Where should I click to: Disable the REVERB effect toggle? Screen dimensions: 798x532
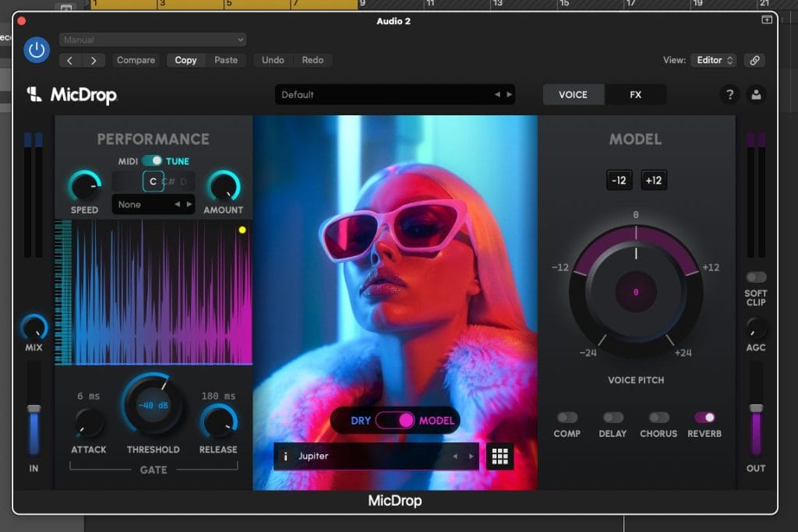tap(704, 417)
